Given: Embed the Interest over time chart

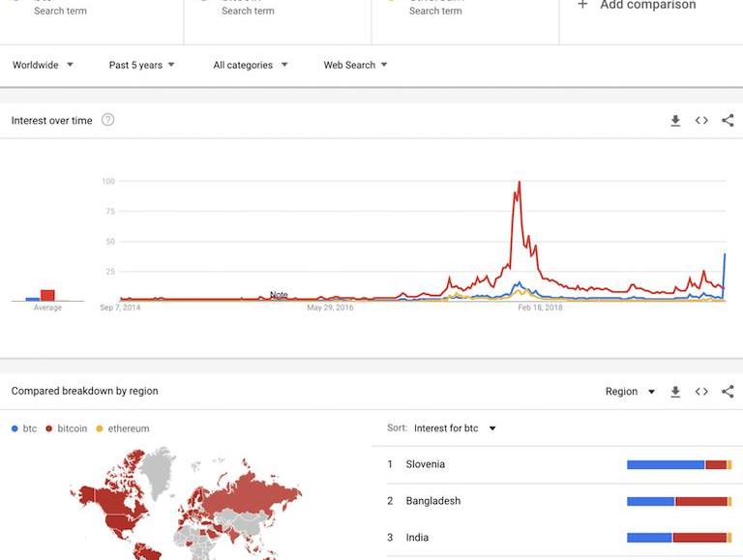Looking at the screenshot, I should (x=701, y=121).
